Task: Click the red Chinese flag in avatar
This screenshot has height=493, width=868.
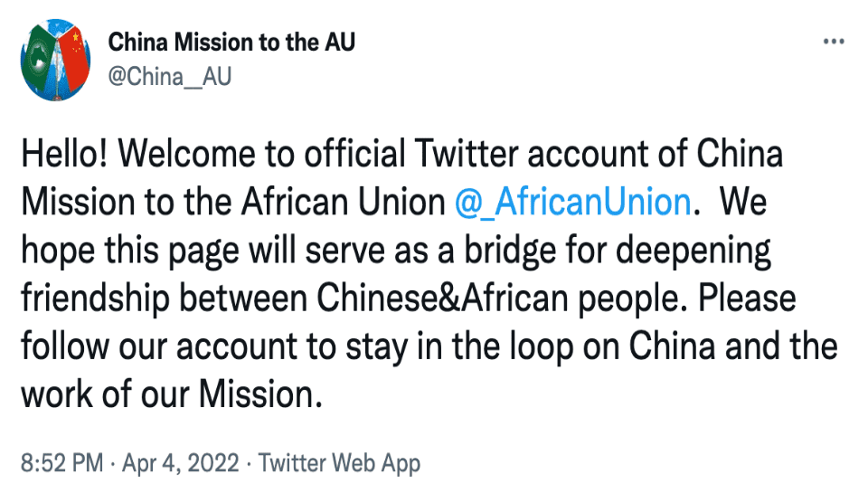Action: tap(73, 57)
